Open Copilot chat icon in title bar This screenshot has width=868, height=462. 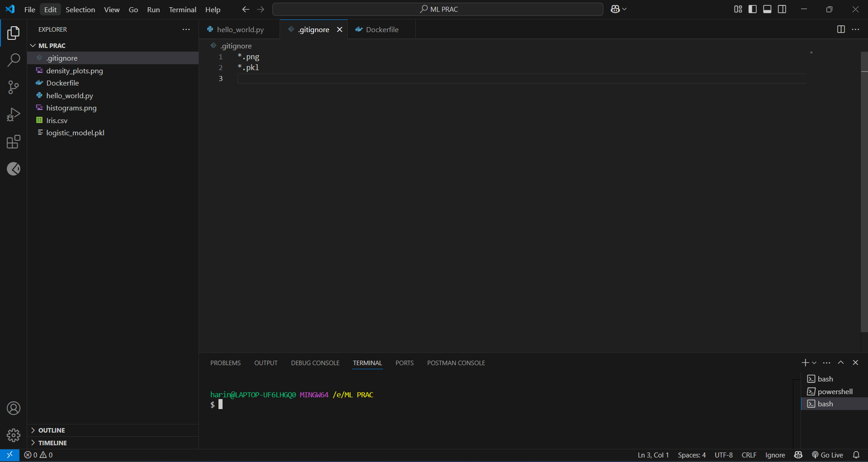tap(615, 9)
